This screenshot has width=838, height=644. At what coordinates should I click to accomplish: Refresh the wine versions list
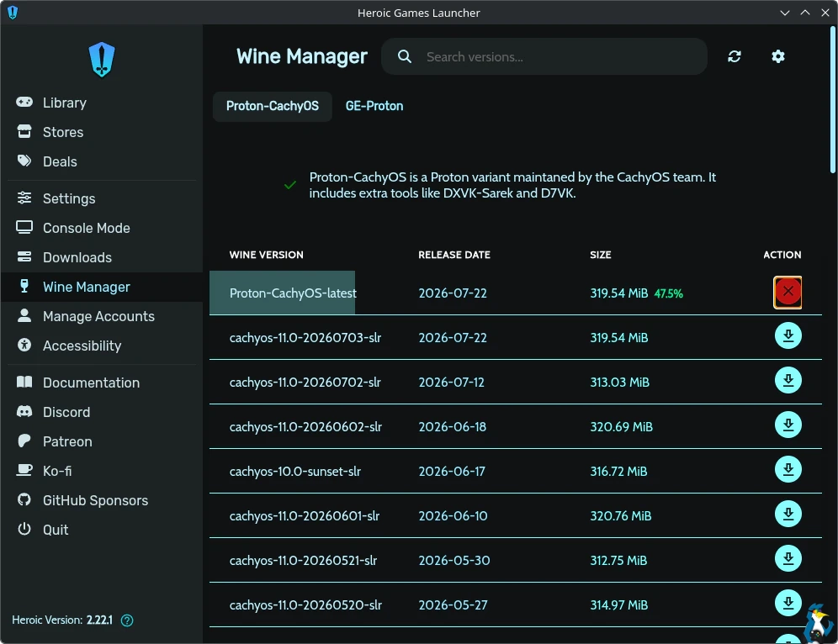(735, 56)
